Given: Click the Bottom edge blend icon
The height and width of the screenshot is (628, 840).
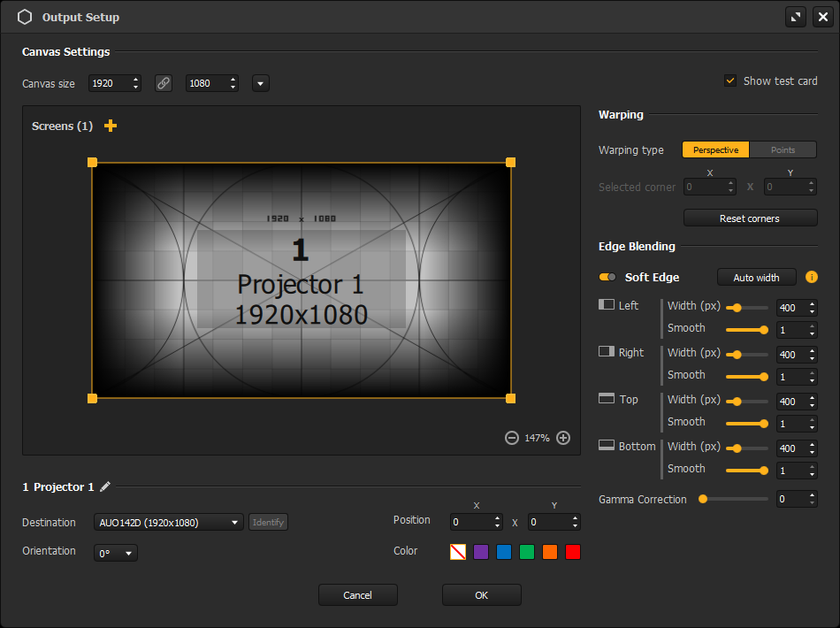Looking at the screenshot, I should click(x=607, y=446).
